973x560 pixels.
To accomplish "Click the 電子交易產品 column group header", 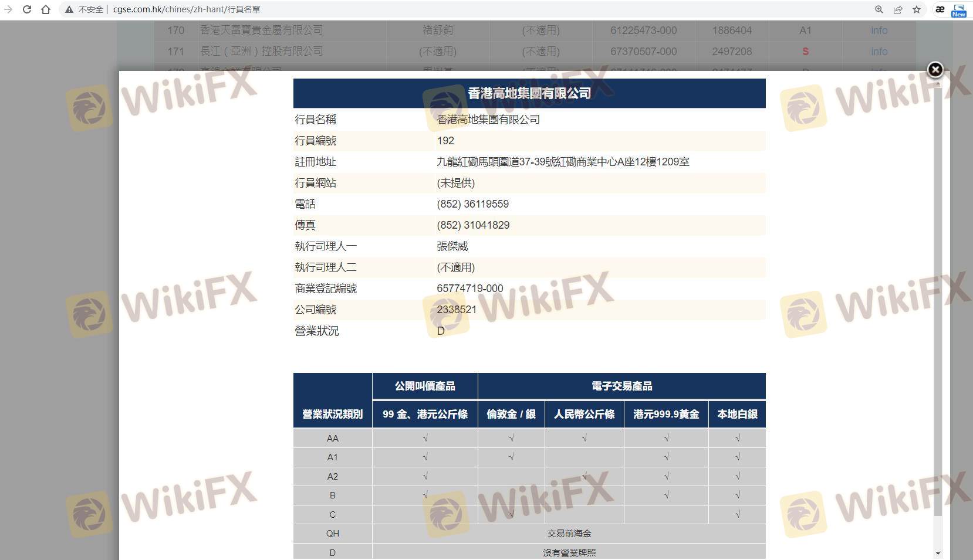I will click(x=622, y=386).
